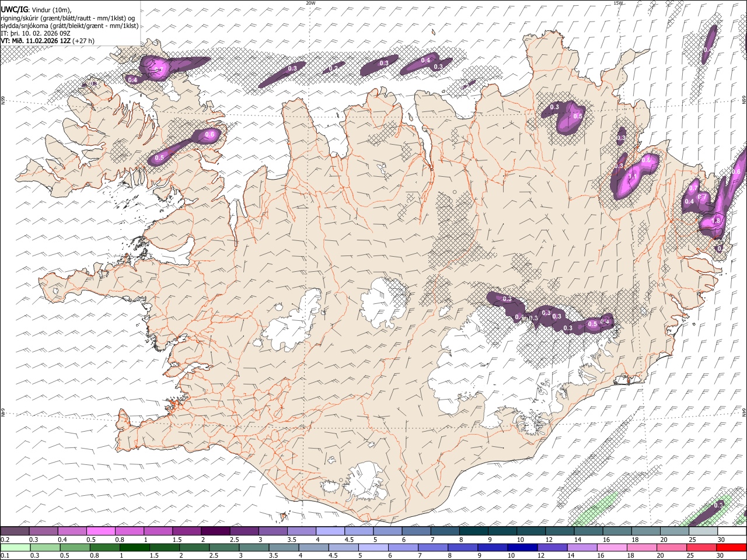Image resolution: width=747 pixels, height=560 pixels.
Task: Click the '1.1' precipitation value on the map
Action: (633, 177)
